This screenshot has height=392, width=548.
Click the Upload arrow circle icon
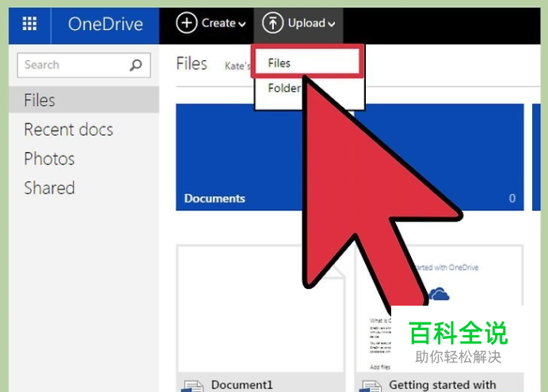tap(272, 23)
